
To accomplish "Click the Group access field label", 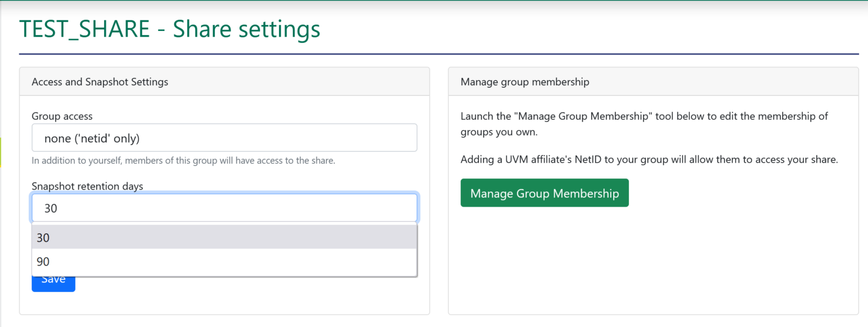I will [62, 116].
